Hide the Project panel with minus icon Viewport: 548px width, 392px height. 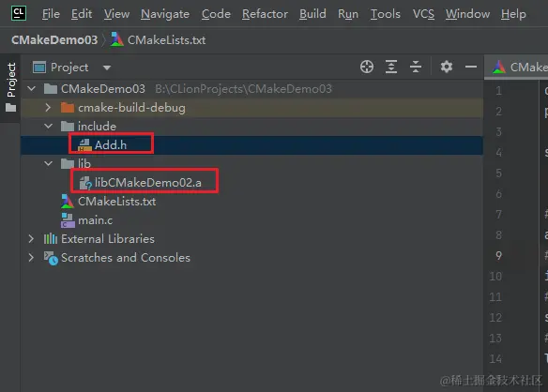[x=471, y=67]
